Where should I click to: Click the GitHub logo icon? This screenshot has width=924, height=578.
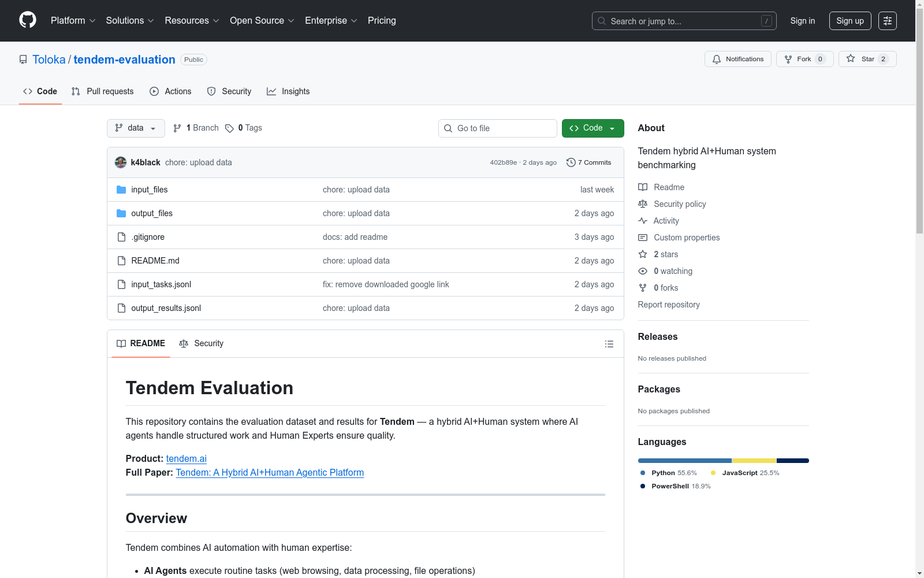click(28, 20)
